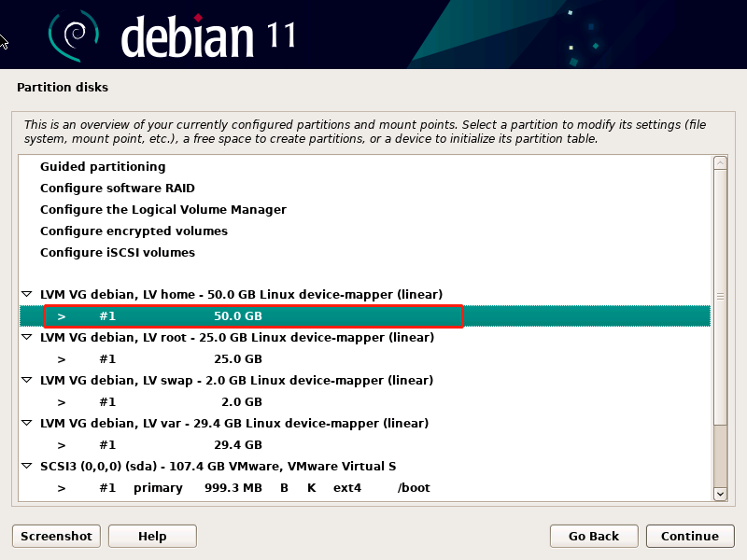Screen dimensions: 747x560
Task: Click the 'B' bootable flag
Action: (284, 488)
